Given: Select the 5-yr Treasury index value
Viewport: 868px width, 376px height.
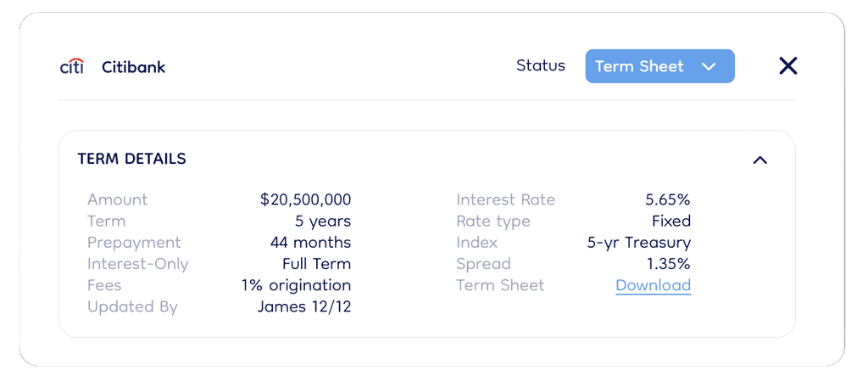Looking at the screenshot, I should (x=639, y=243).
